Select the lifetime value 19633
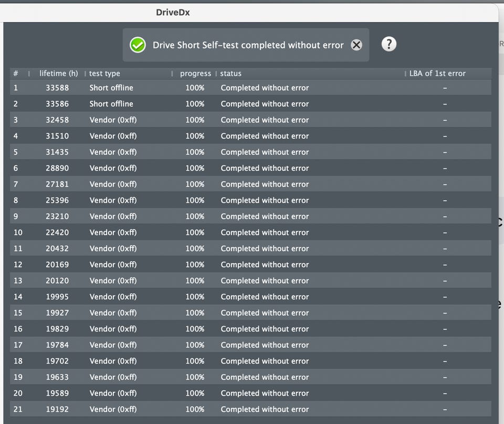 [x=57, y=377]
